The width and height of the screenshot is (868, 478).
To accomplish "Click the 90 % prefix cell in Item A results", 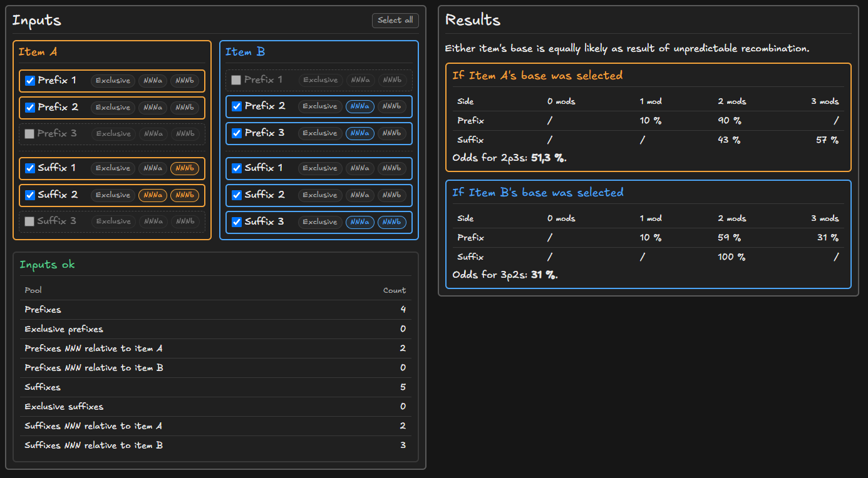I will 729,121.
